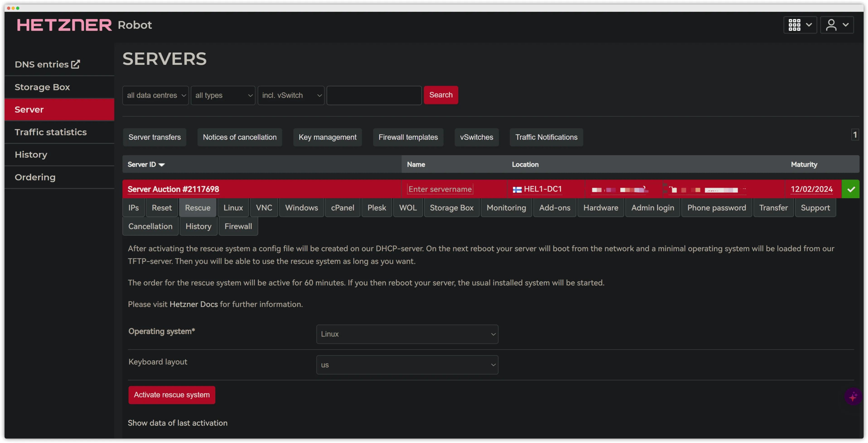Click the Maturity column header
Screen dimensions: 868x443
tap(804, 164)
